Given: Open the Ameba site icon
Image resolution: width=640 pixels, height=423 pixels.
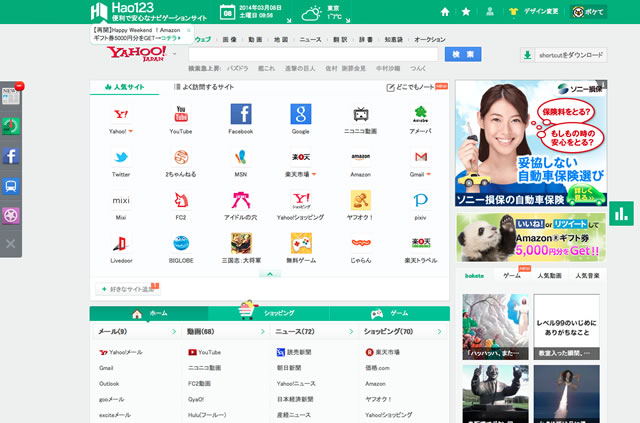Looking at the screenshot, I should click(x=420, y=114).
